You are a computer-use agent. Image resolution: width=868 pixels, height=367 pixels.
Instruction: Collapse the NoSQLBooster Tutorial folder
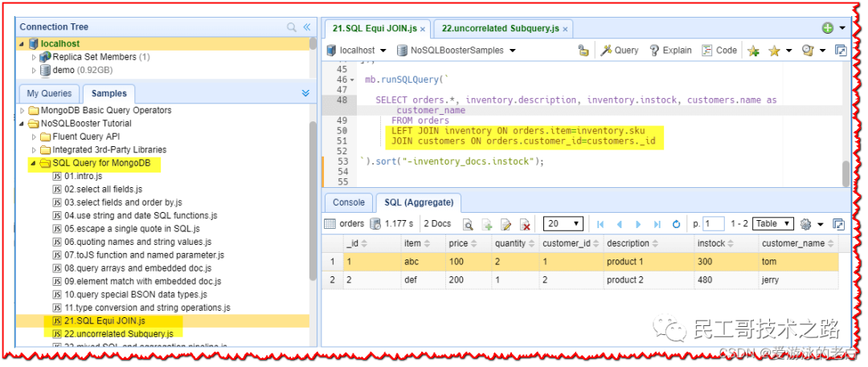point(23,124)
